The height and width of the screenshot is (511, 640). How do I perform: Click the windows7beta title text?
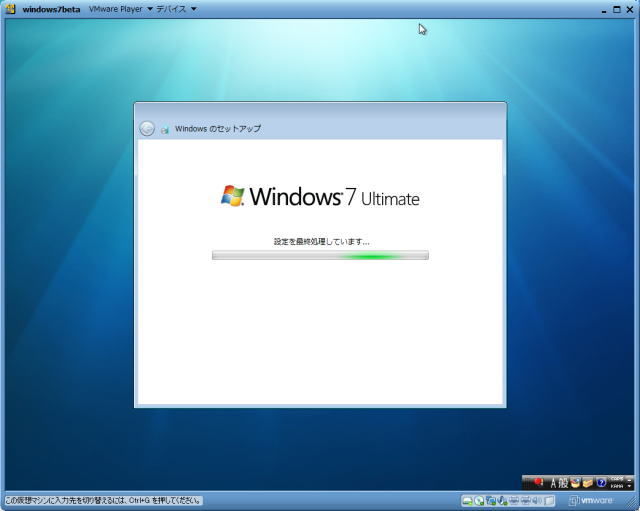coord(51,9)
